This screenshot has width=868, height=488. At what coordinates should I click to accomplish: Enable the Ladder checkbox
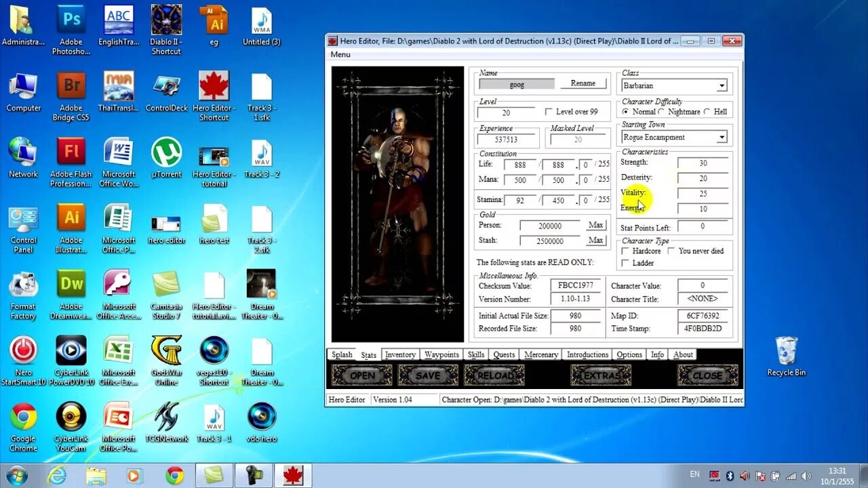click(625, 263)
